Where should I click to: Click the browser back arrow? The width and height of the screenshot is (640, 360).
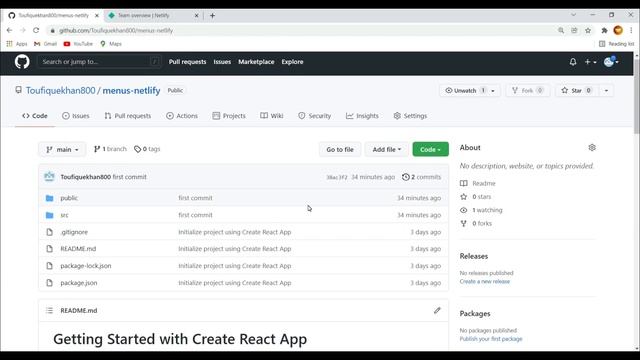pos(9,30)
